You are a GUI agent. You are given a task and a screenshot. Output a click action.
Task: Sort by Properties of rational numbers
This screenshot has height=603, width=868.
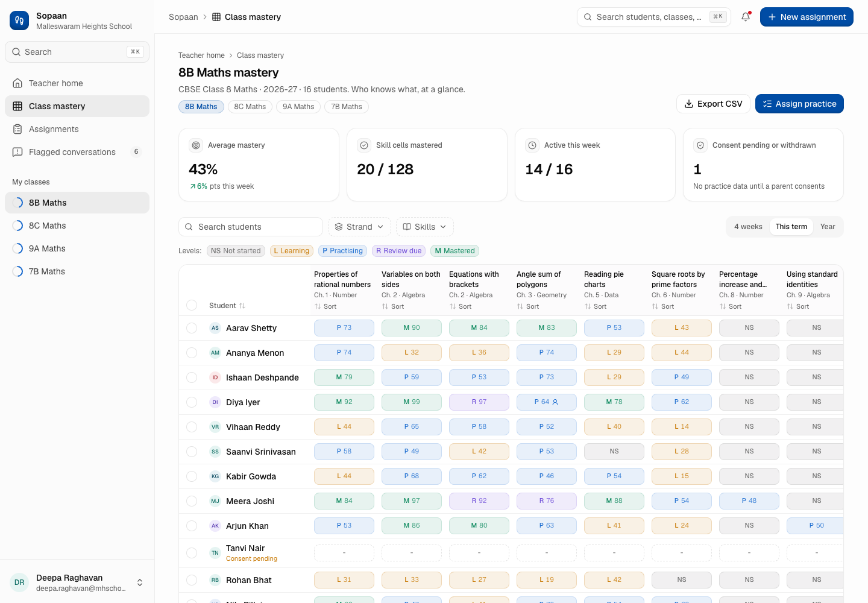click(325, 306)
